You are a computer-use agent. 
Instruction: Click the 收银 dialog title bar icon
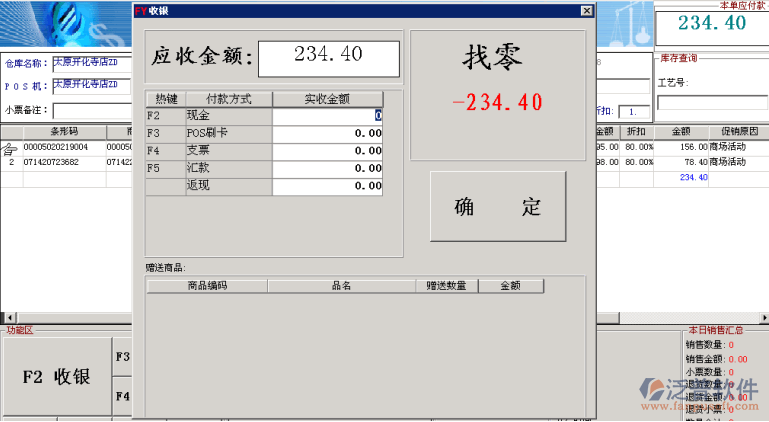(141, 10)
